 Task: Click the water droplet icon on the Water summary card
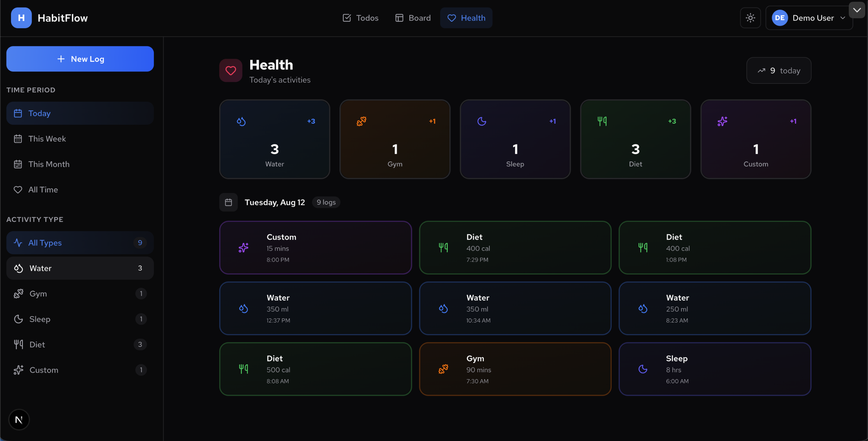[x=241, y=121]
